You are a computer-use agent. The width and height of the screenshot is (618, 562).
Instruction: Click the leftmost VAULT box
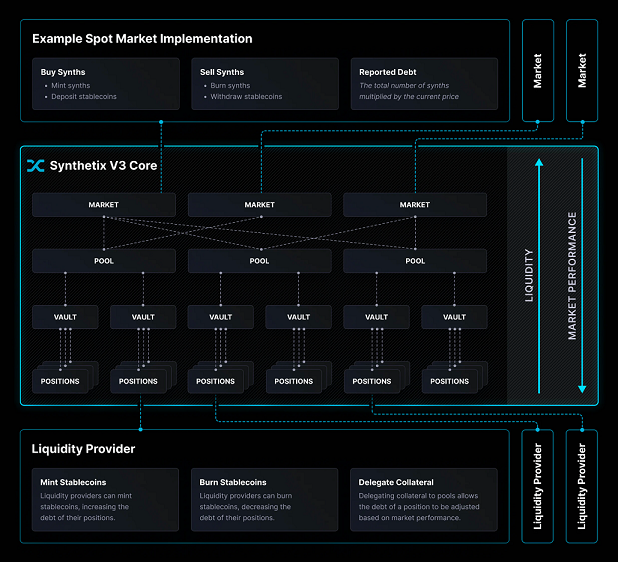[65, 317]
